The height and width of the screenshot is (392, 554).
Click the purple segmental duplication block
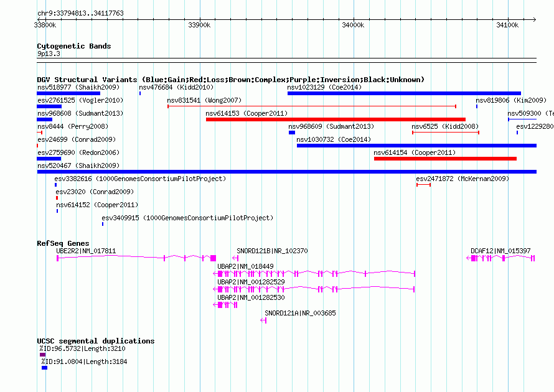[x=43, y=355]
